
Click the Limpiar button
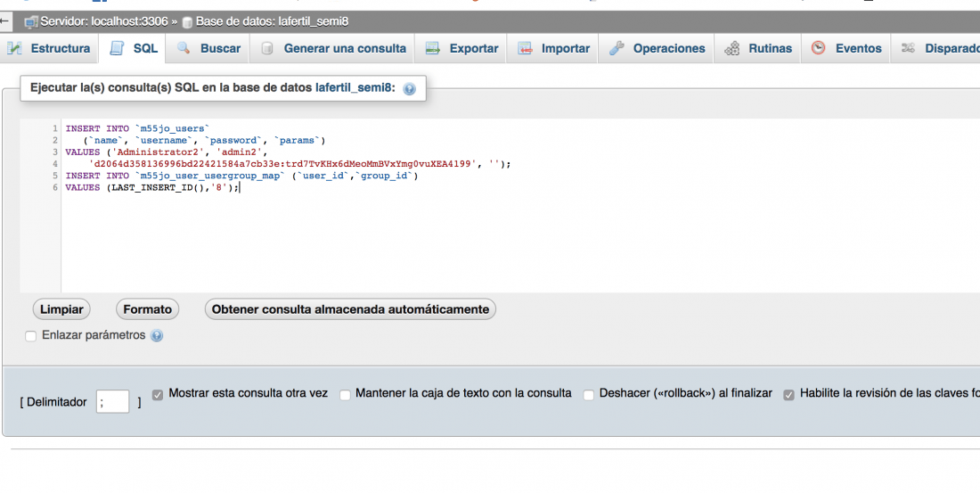click(x=61, y=309)
